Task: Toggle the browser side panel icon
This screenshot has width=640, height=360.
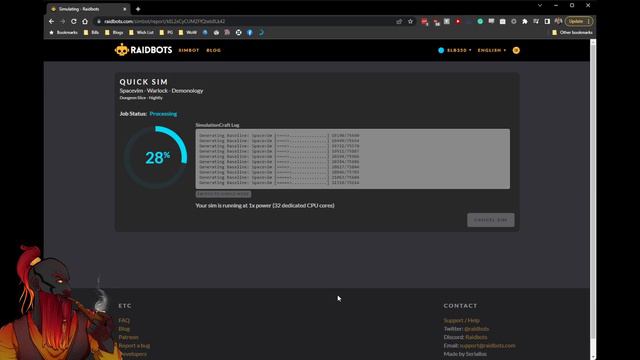Action: tap(547, 21)
